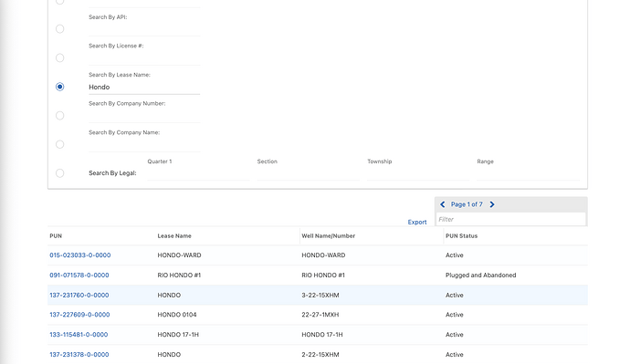Click the Page 1 of 7 indicator

467,204
